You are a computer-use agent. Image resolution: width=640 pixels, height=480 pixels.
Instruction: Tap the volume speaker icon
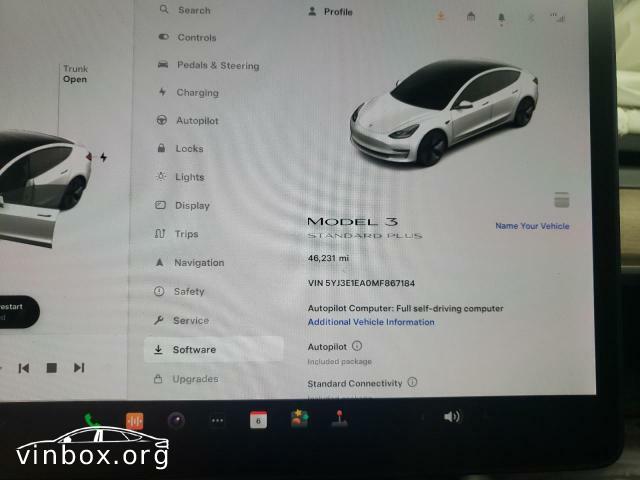point(452,417)
